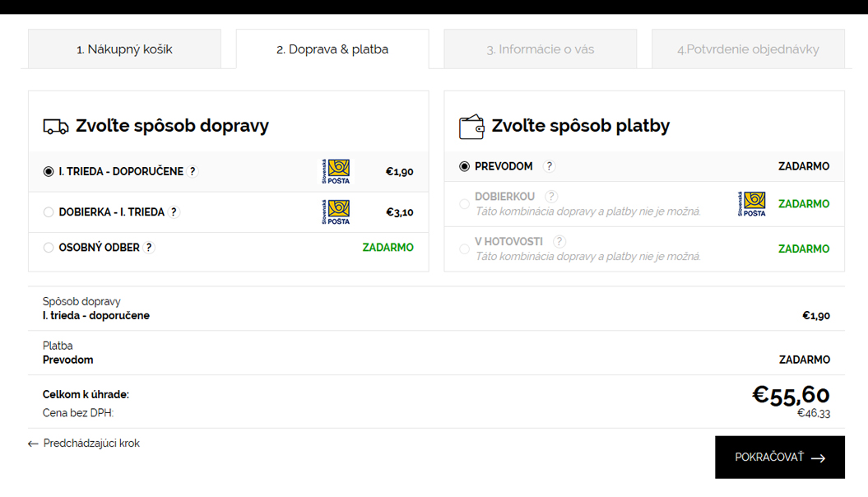
Task: Click help icon next to I. TRIEDA - DOPORUČENE
Action: coord(193,172)
